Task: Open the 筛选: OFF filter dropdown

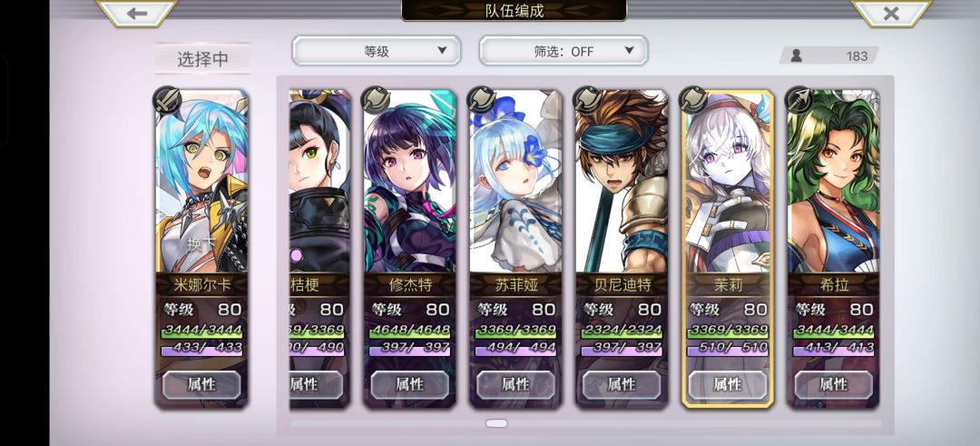Action: pyautogui.click(x=563, y=51)
